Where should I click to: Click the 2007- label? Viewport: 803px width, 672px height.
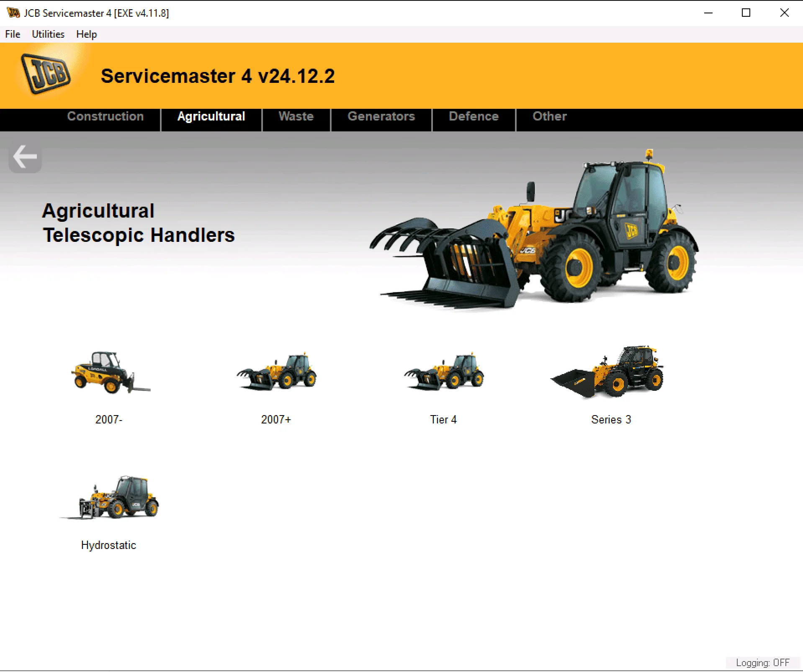(x=109, y=420)
